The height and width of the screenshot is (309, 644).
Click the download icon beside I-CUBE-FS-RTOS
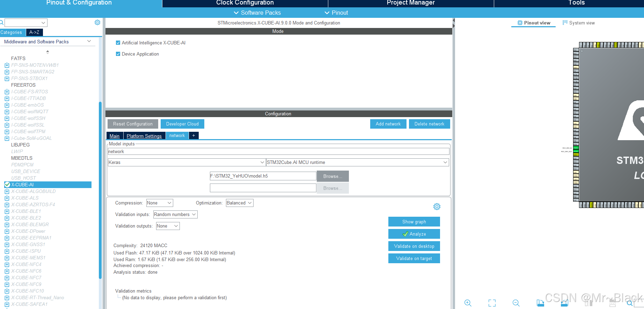[x=7, y=92]
